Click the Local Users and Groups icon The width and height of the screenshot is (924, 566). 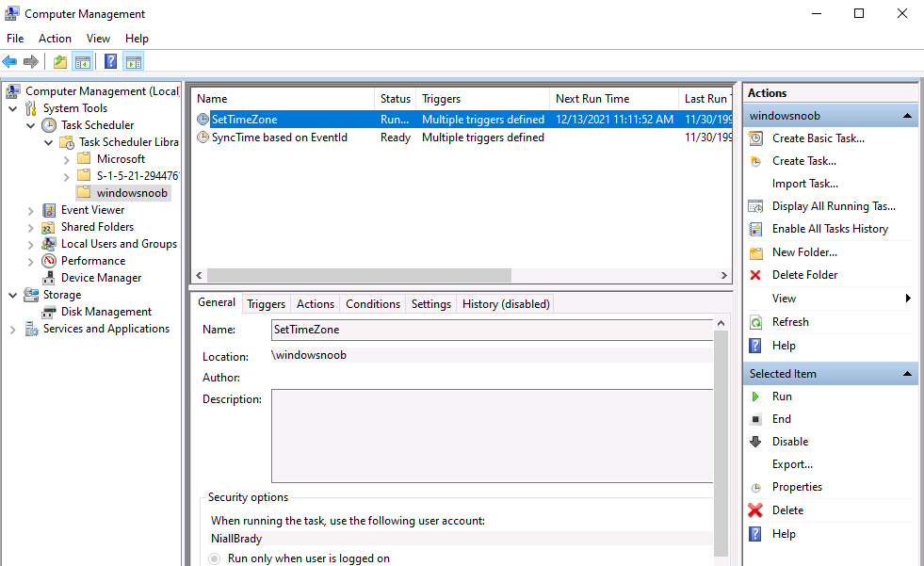point(49,244)
